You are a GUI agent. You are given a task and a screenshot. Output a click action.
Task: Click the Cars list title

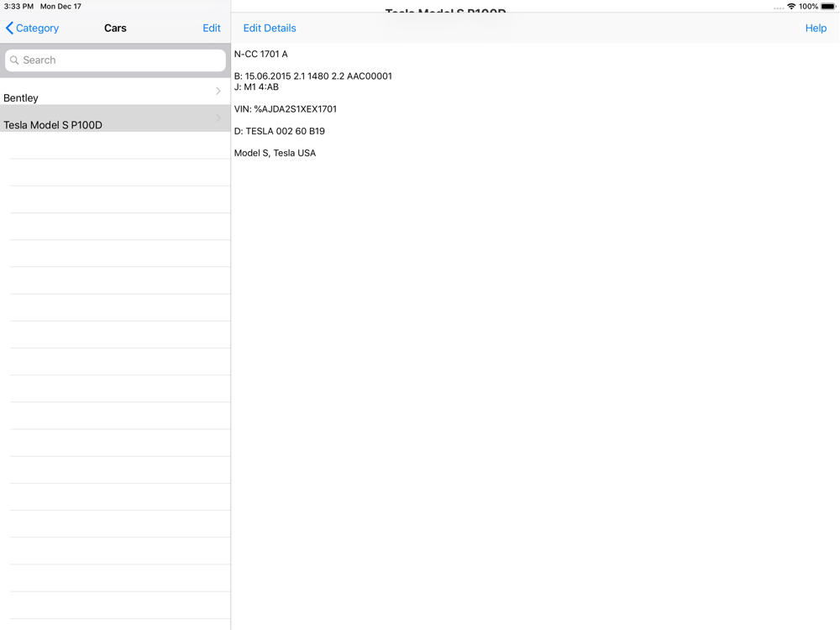(x=115, y=28)
